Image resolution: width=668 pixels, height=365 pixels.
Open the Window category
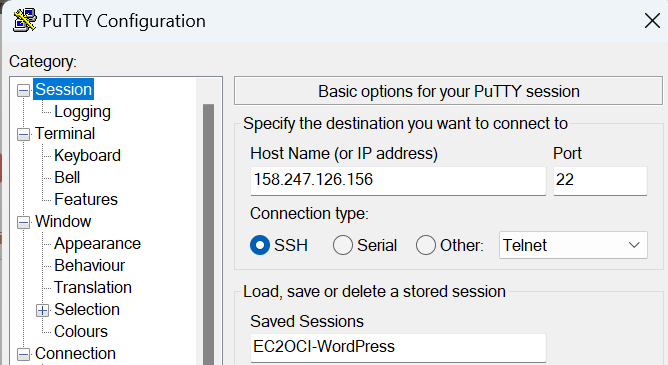63,221
